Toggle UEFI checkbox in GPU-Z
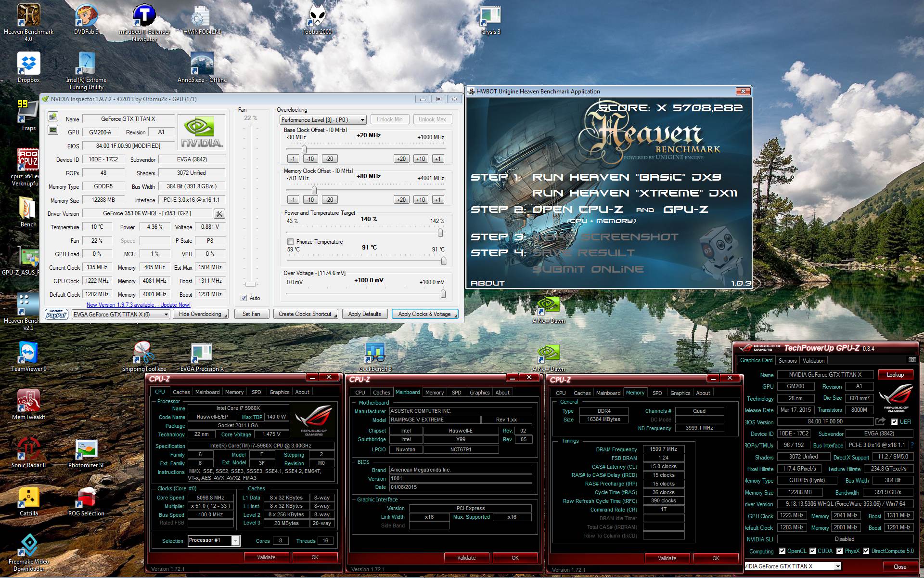 point(894,422)
